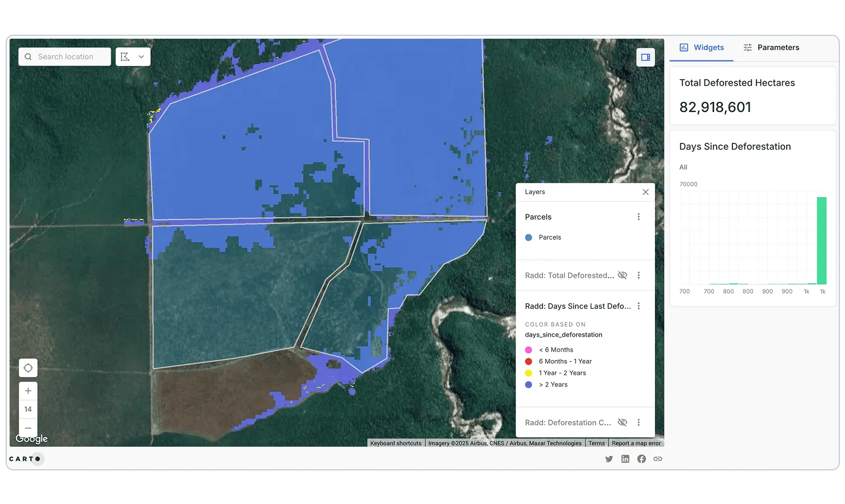Click Report a map error

pos(636,443)
